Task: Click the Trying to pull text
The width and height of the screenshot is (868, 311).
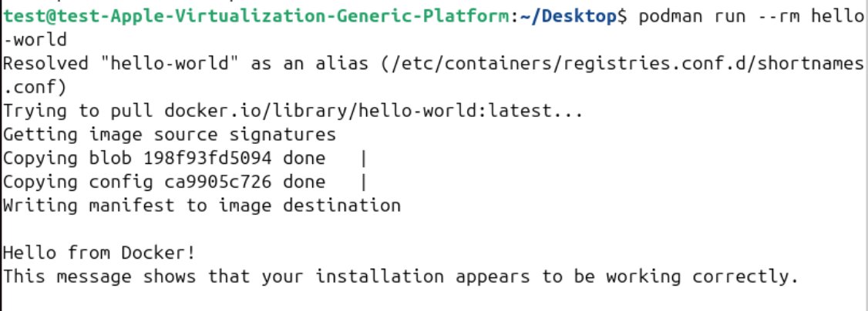Action: click(x=79, y=111)
